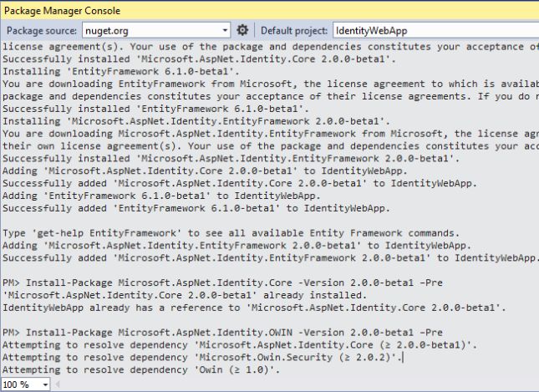Click 'resolve dependency Microsoft.AspNet.Identity.Core' line

[x=240, y=345]
